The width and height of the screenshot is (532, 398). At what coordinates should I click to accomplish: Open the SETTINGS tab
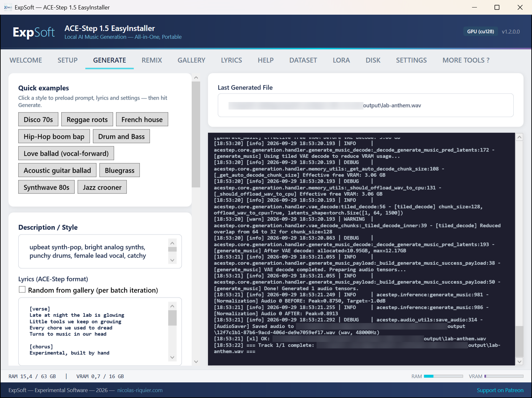pyautogui.click(x=411, y=60)
